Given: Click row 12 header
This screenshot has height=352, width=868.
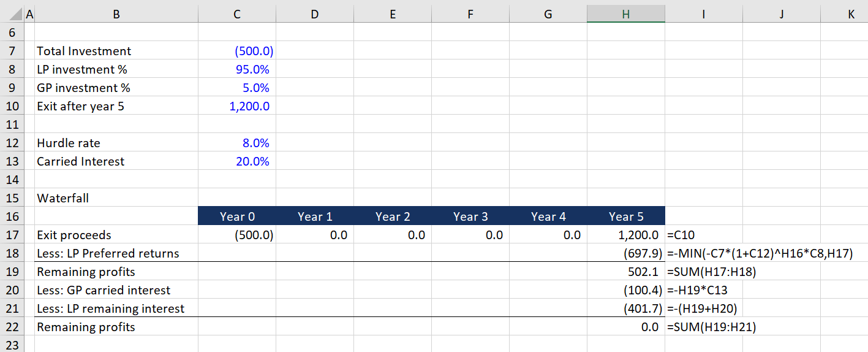Looking at the screenshot, I should (x=12, y=143).
